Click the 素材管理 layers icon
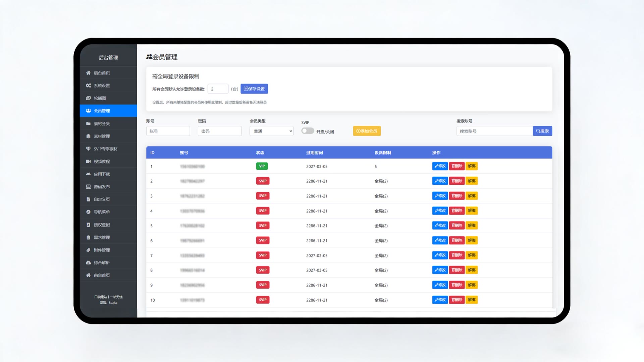 (x=88, y=136)
